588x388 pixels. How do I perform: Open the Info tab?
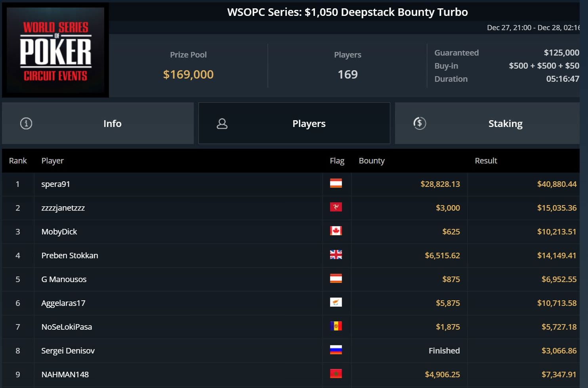point(98,123)
